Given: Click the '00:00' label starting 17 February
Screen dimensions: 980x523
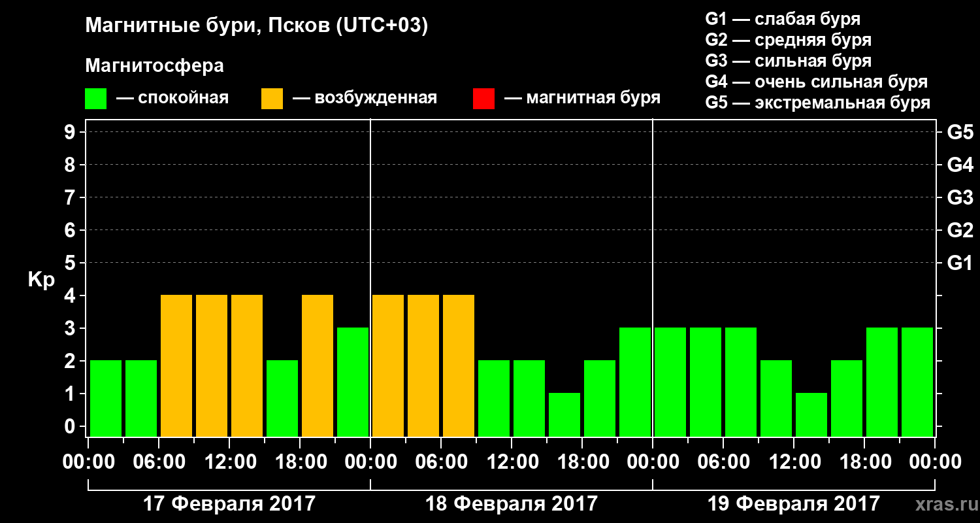Looking at the screenshot, I should 88,462.
